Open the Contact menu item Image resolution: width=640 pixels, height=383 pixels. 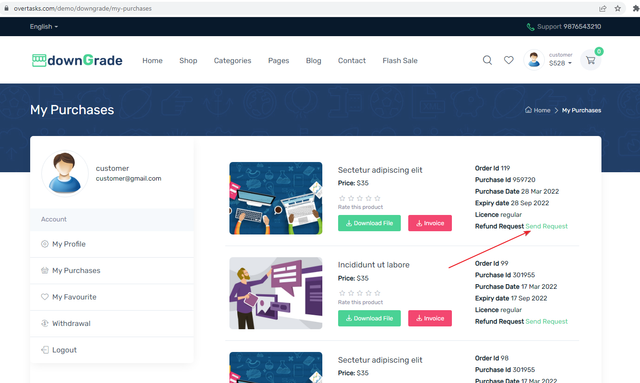[351, 60]
